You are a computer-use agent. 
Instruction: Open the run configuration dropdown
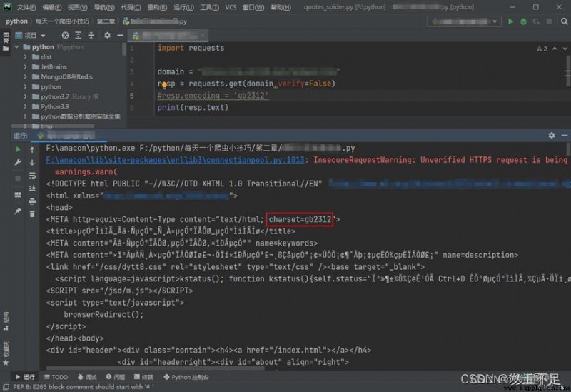click(463, 21)
